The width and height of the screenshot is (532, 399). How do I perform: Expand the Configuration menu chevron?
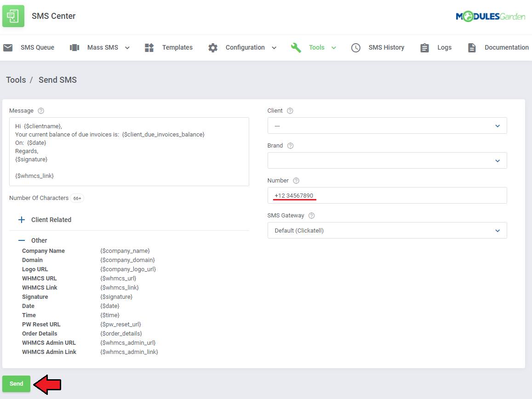(x=274, y=48)
